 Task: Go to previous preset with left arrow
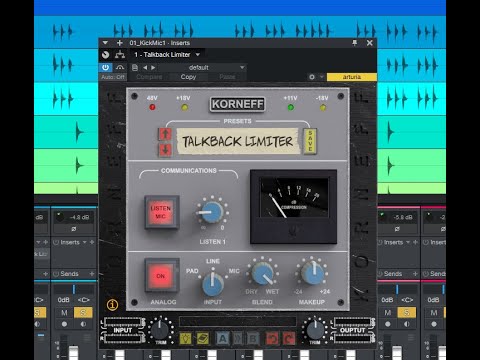pos(145,68)
